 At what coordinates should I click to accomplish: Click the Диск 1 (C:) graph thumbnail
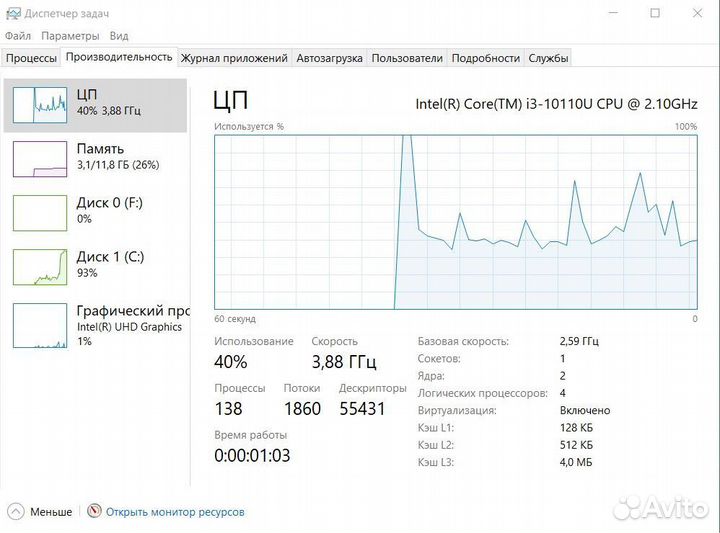40,267
